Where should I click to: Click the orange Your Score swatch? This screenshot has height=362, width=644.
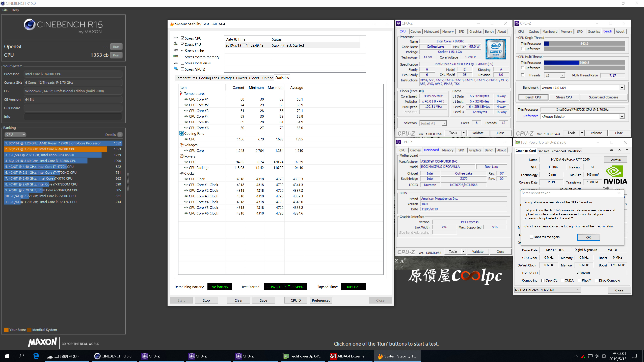[x=6, y=330]
